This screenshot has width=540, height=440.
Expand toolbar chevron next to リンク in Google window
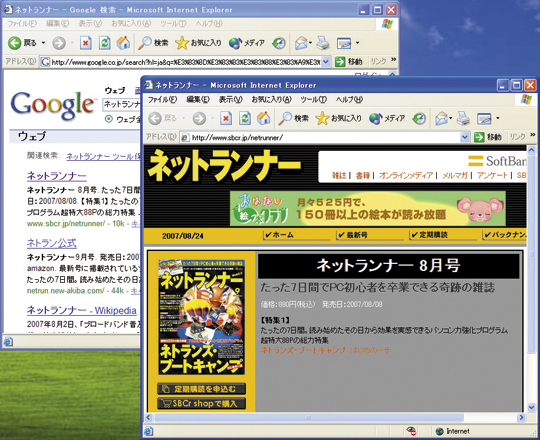pyautogui.click(x=394, y=60)
